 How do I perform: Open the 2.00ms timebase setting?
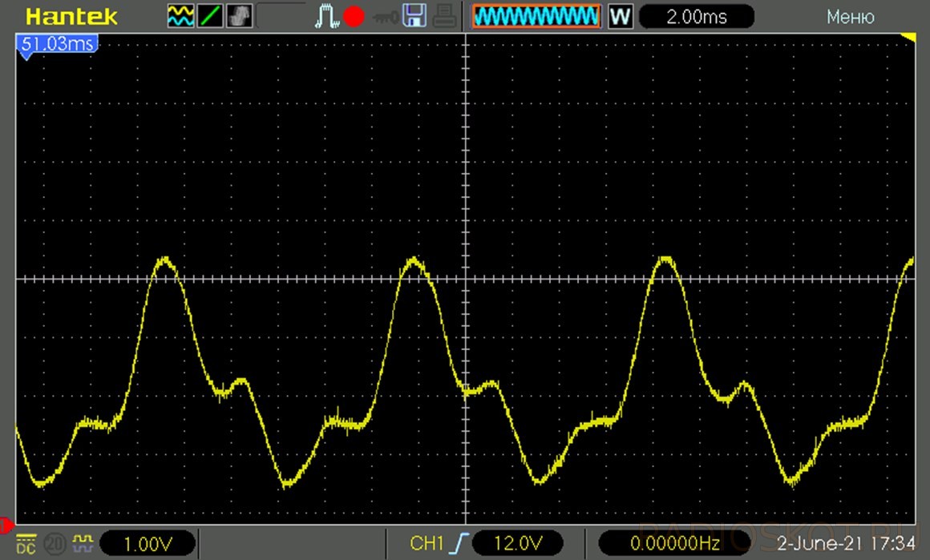tap(697, 16)
